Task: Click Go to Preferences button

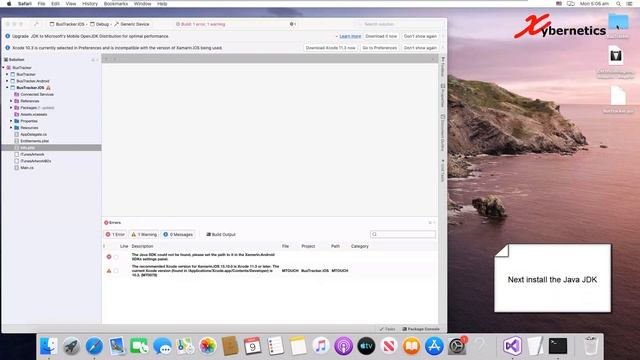Action: click(x=380, y=48)
